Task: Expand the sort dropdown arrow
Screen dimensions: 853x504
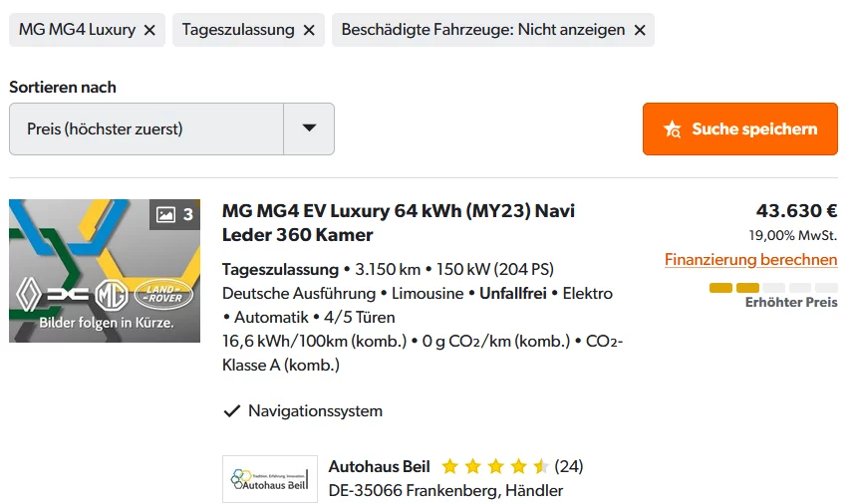Action: point(309,128)
